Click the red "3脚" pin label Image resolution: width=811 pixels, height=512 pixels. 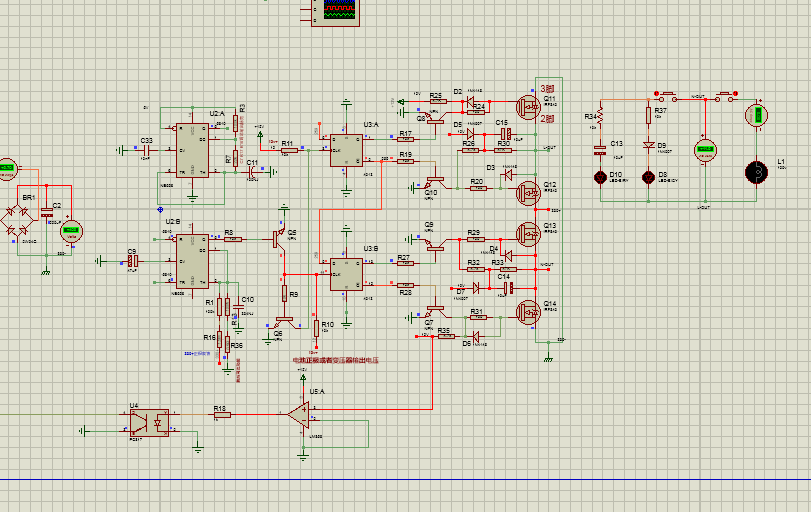pos(547,88)
